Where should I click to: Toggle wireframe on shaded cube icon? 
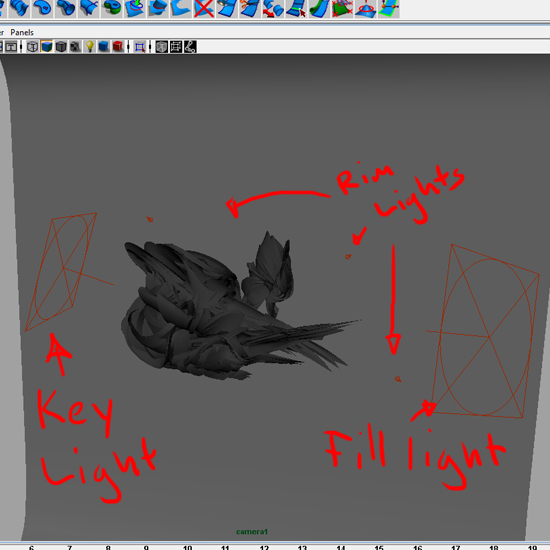61,47
